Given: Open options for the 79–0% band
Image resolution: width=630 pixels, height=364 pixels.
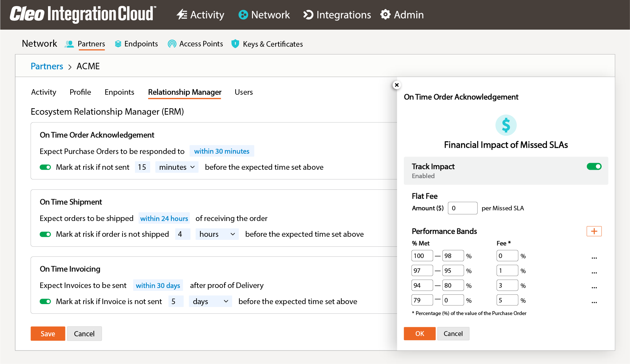Looking at the screenshot, I should [x=594, y=302].
